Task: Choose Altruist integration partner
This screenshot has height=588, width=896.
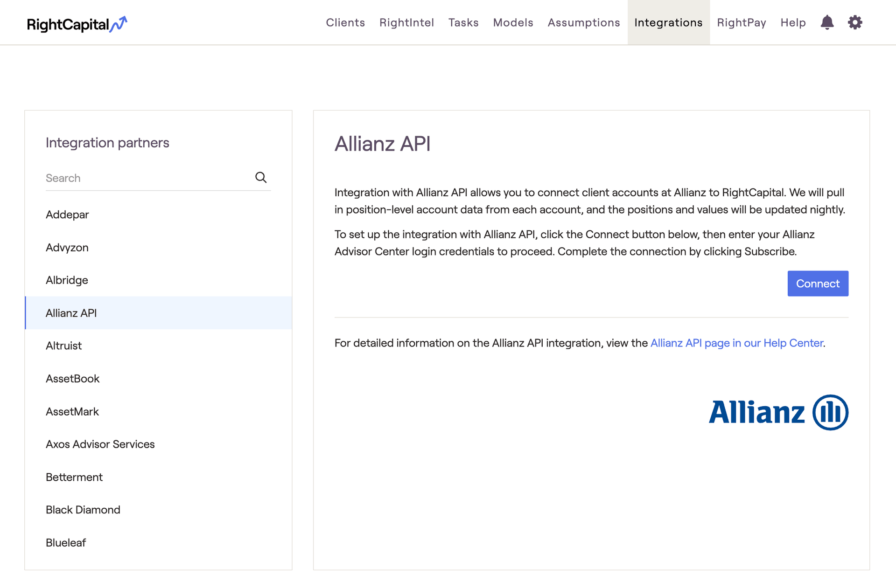Action: pos(64,346)
